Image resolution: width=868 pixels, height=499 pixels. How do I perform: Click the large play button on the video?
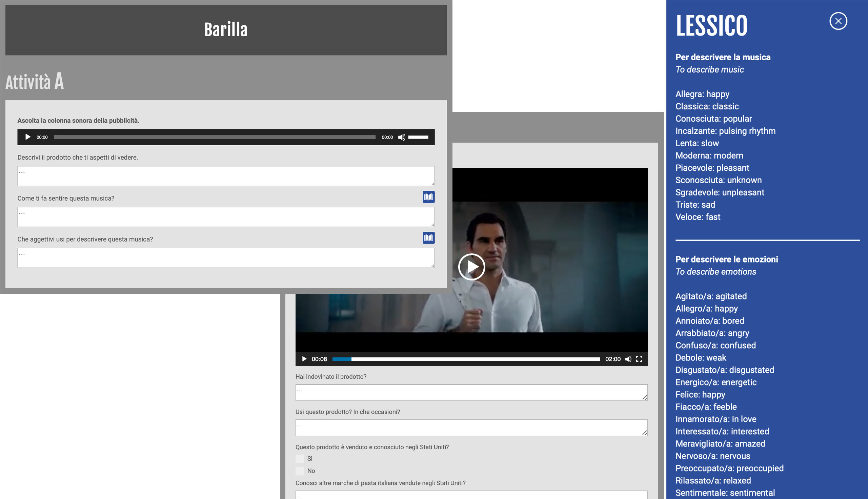[x=471, y=267]
